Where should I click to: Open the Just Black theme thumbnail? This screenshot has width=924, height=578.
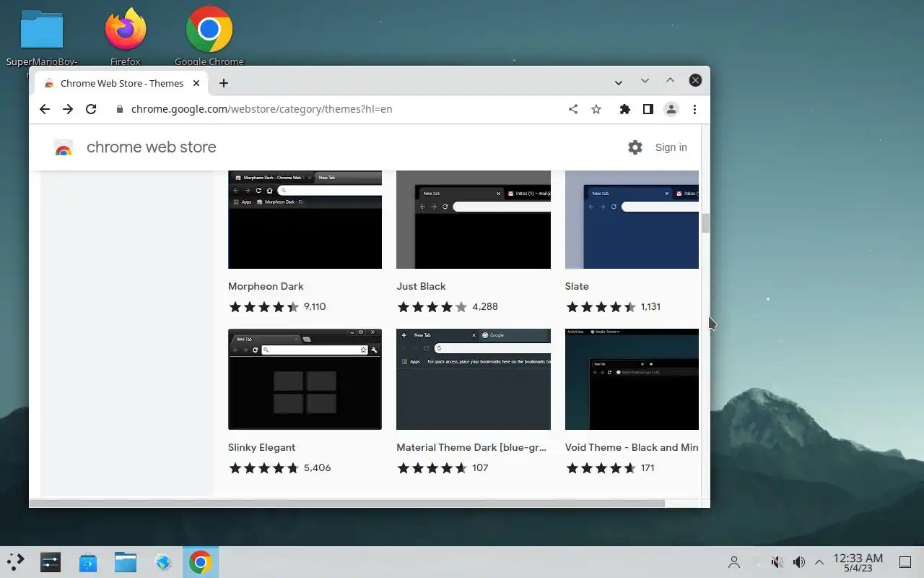pos(474,220)
